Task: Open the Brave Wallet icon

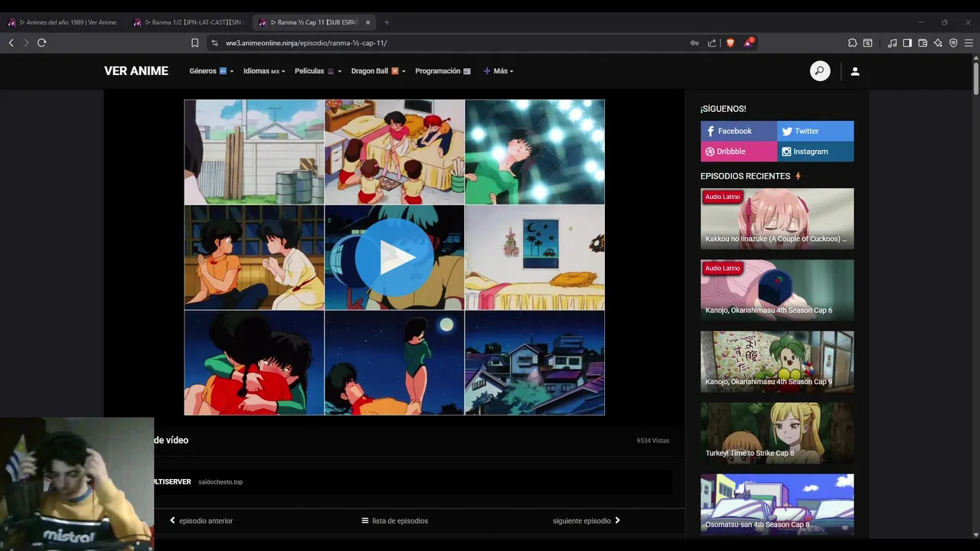Action: tap(923, 43)
